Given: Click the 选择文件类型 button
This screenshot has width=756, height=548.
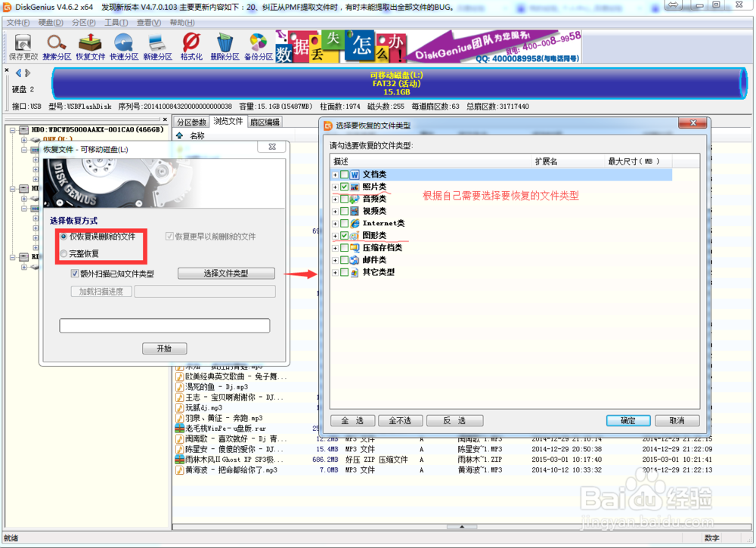Looking at the screenshot, I should [226, 274].
